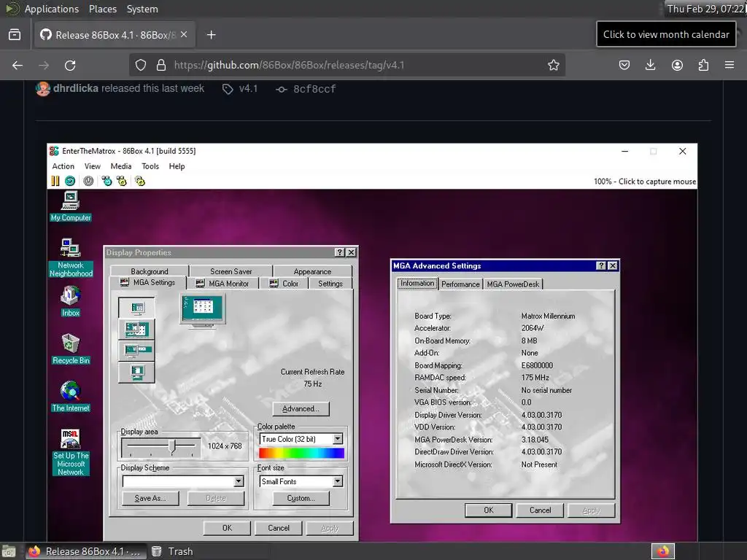This screenshot has width=747, height=560.
Task: Choose the third desktop-mode icon in MGA Settings
Action: [136, 351]
